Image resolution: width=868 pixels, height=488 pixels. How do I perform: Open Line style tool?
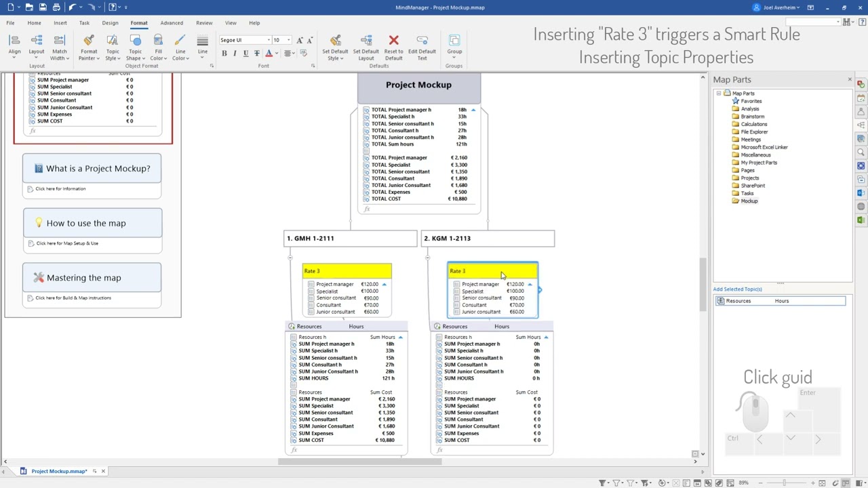202,45
